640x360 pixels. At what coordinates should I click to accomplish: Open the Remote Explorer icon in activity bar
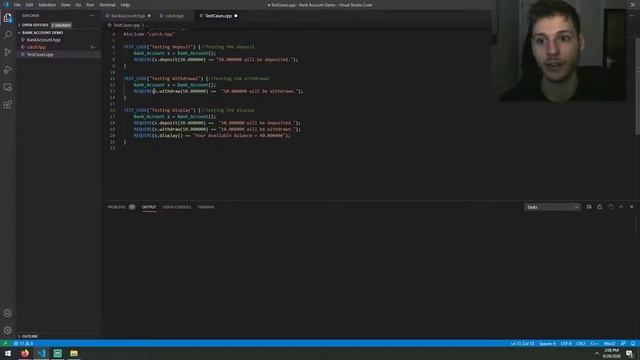[x=8, y=87]
